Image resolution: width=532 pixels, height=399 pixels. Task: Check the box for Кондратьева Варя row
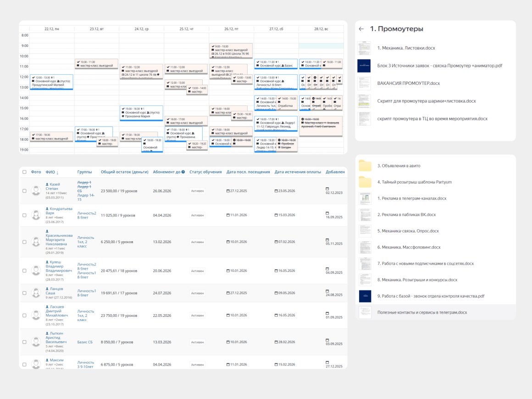[x=24, y=215]
